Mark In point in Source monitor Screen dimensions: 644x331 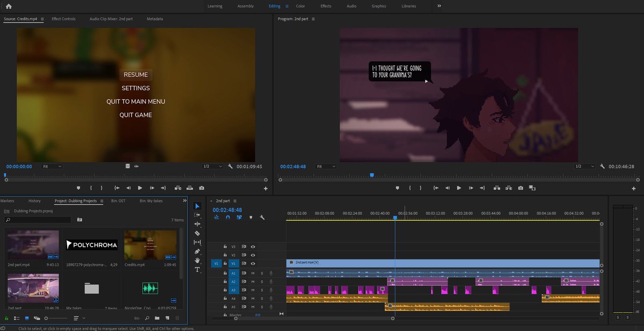pos(91,188)
